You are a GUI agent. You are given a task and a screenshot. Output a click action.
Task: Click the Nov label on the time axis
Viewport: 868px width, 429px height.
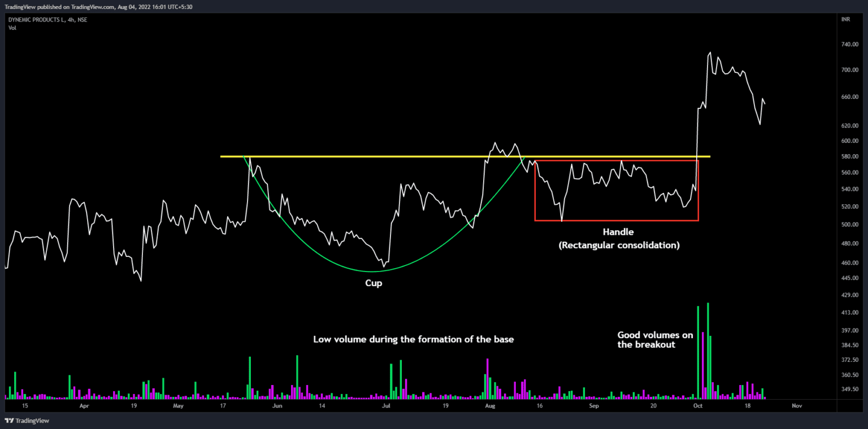click(797, 405)
